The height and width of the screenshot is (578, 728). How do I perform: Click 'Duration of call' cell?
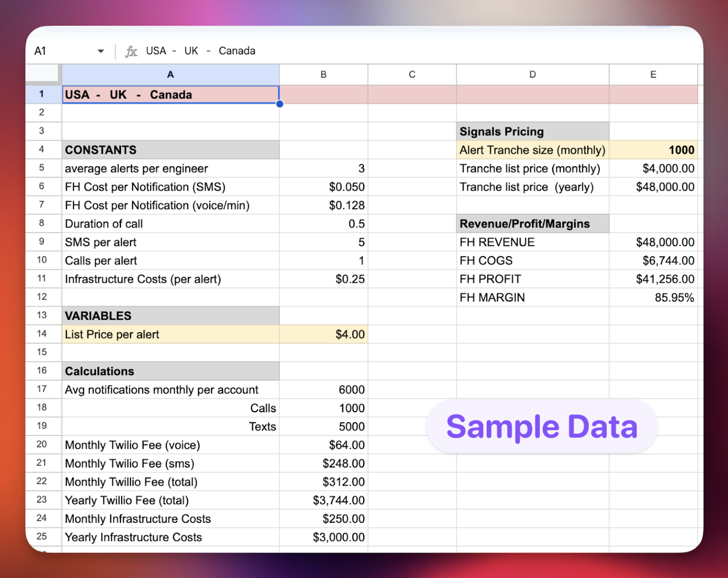coord(171,224)
